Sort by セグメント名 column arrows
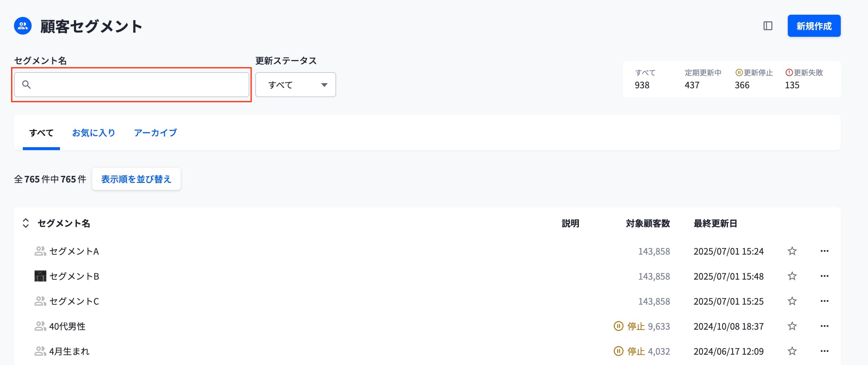This screenshot has width=868, height=365. (26, 223)
